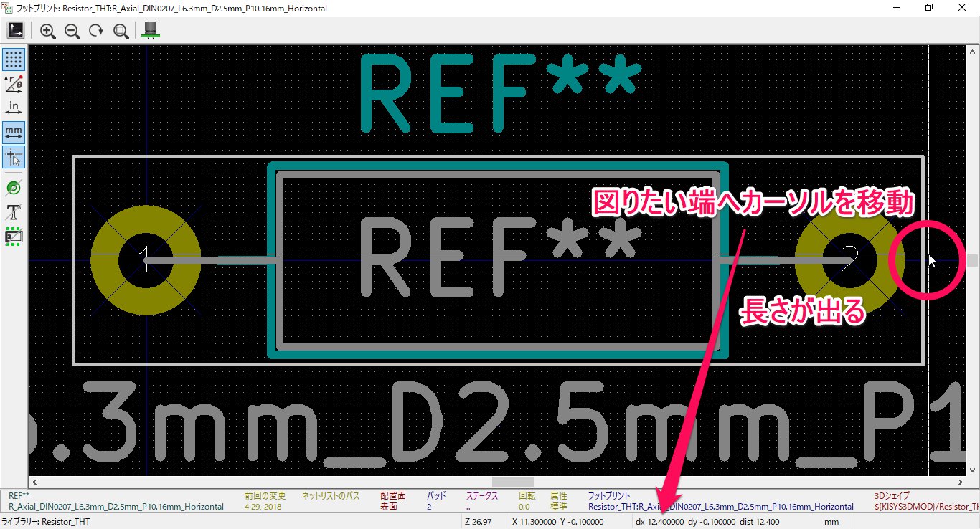
Task: Toggle pad sketch display mode
Action: (13, 187)
